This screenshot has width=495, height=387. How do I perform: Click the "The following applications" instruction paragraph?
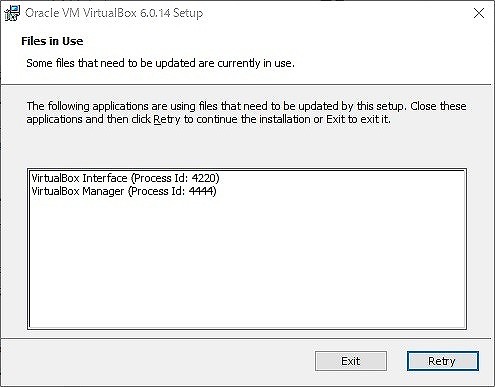(246, 113)
